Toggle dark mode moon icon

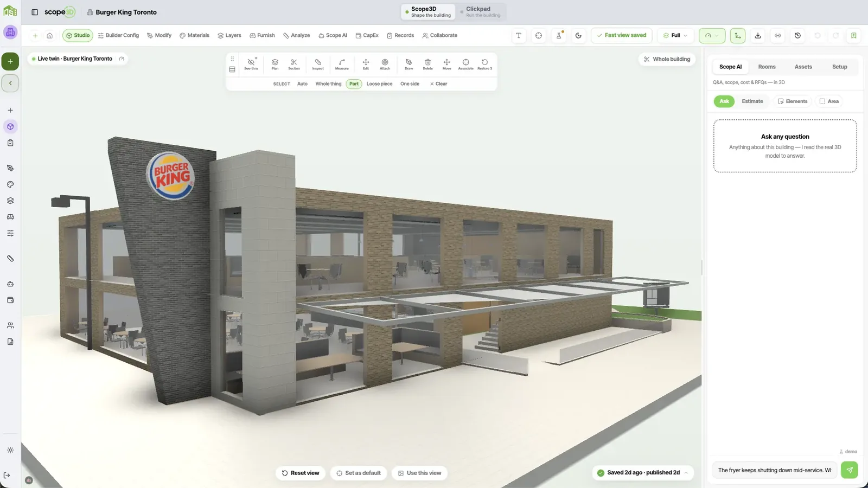(x=578, y=36)
